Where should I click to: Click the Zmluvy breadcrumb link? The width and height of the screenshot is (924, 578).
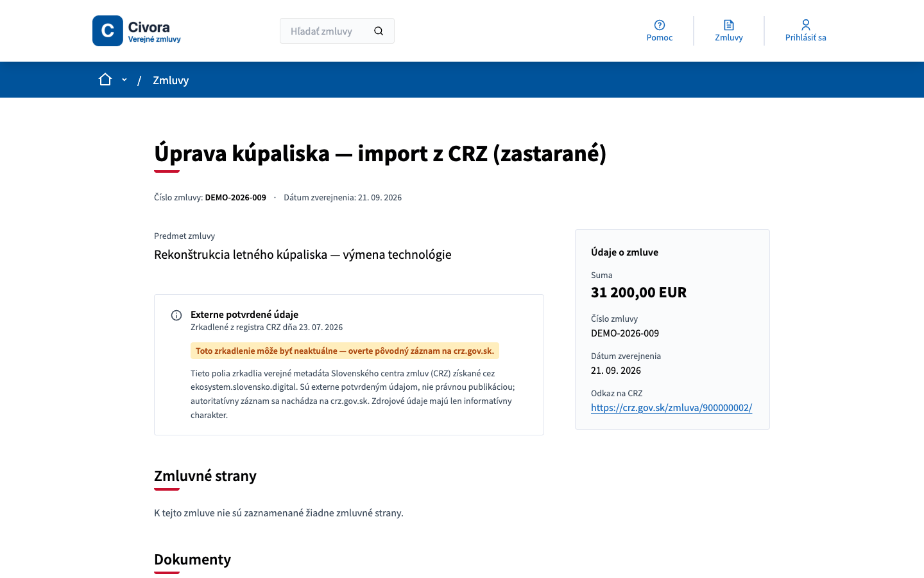pyautogui.click(x=171, y=80)
